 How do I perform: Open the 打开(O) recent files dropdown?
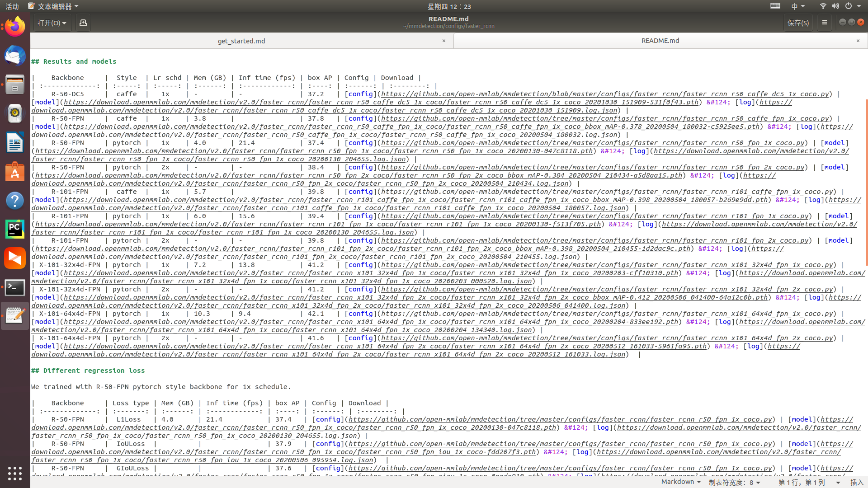(x=52, y=22)
